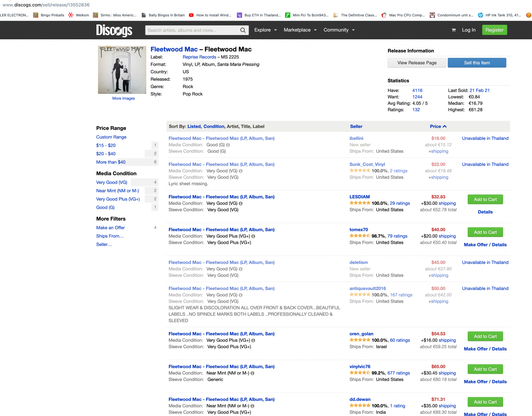Click info icon in Sunk_Cost_Vinyl listing media condition

(x=241, y=171)
